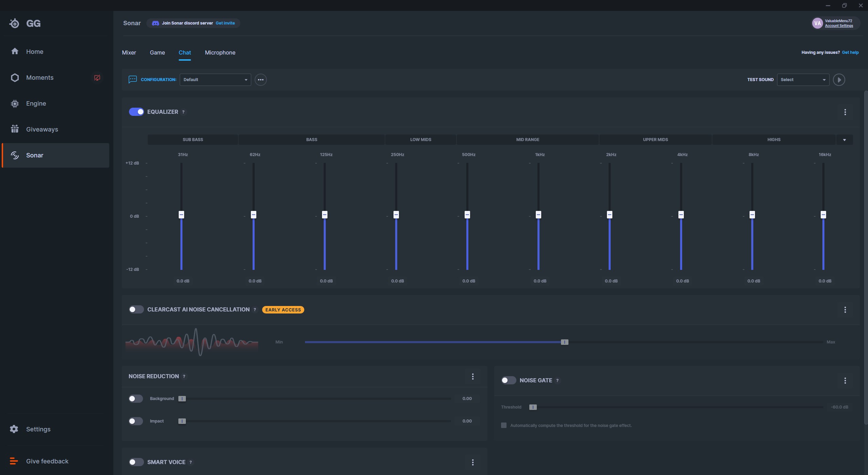
Task: Open Account Settings link
Action: click(839, 26)
